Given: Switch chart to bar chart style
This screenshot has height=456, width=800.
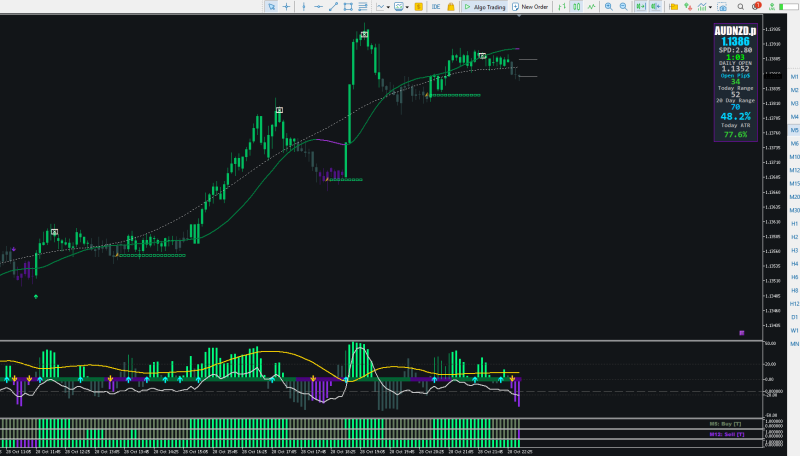Looking at the screenshot, I should pos(562,7).
